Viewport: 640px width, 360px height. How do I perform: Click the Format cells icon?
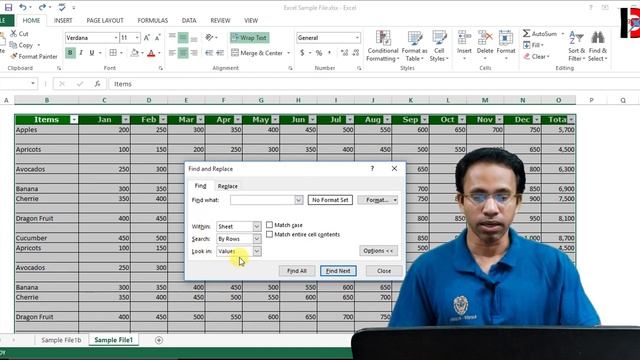pyautogui.click(x=506, y=38)
